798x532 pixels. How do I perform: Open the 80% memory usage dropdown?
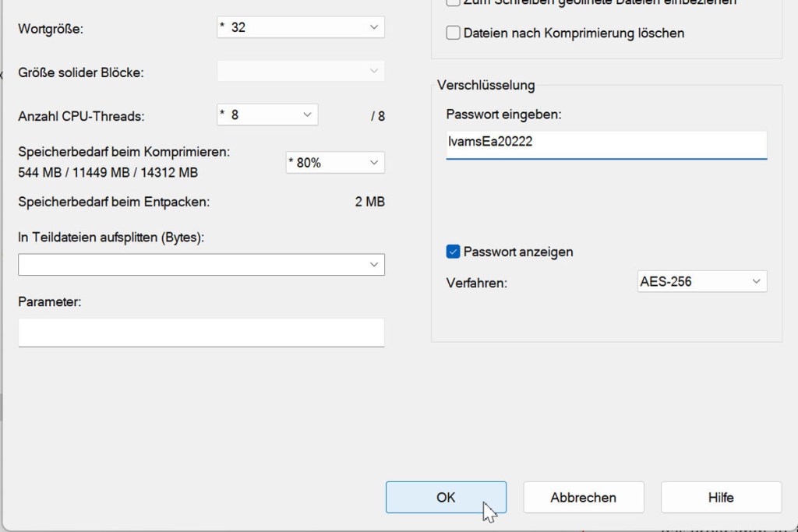(x=335, y=163)
